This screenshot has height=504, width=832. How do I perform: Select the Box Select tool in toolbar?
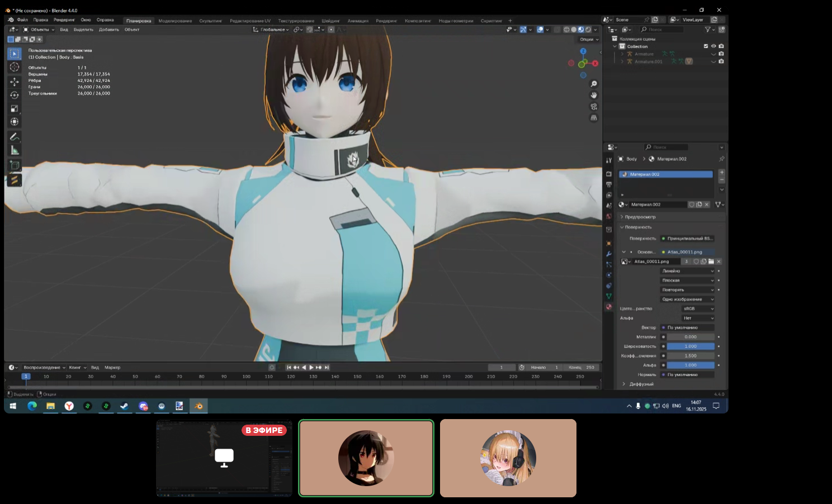click(15, 54)
